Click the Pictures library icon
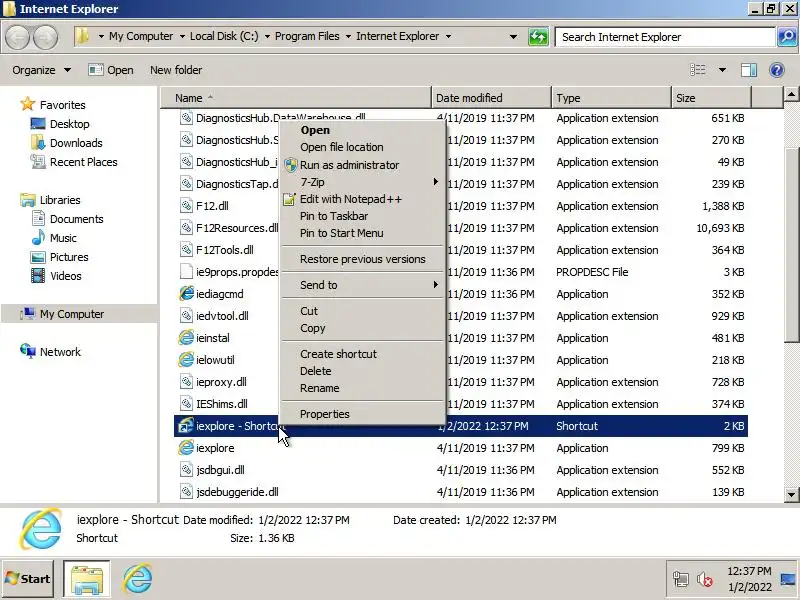Image resolution: width=800 pixels, height=600 pixels. coord(38,257)
